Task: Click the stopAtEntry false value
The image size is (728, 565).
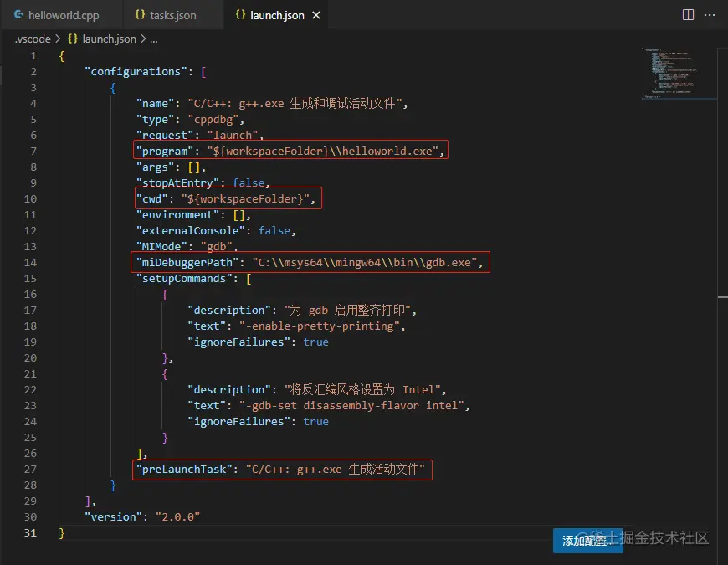Action: pos(249,183)
